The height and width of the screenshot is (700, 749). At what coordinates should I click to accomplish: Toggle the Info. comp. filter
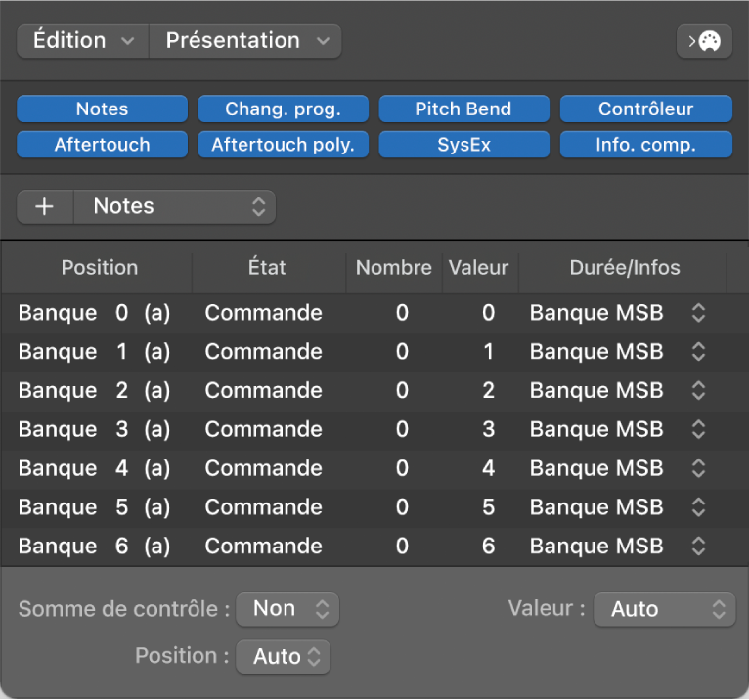click(645, 145)
